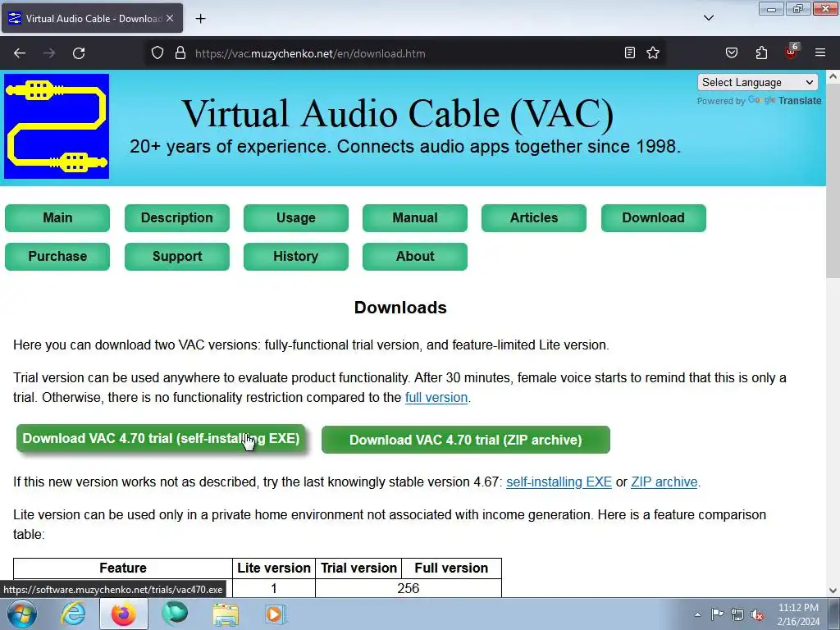Expand the list all tabs chevron
The image size is (840, 630).
tap(708, 18)
